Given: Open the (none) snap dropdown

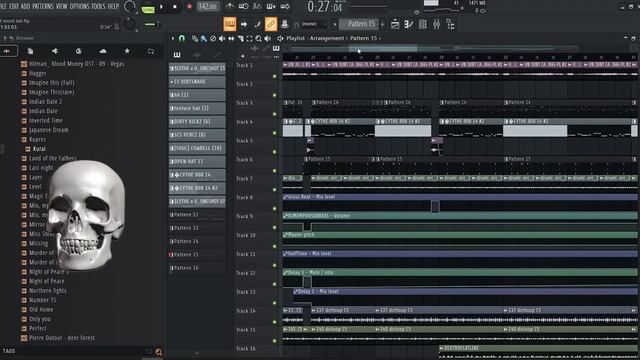Looking at the screenshot, I should click(x=312, y=24).
